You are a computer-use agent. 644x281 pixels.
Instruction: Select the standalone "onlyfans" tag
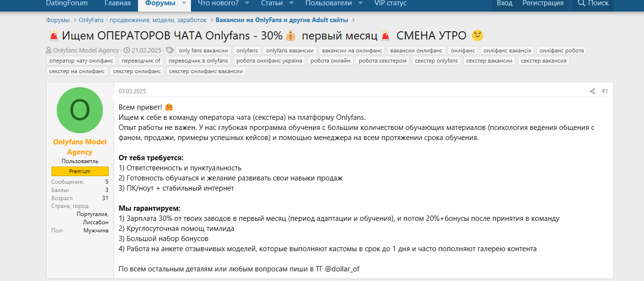click(247, 51)
